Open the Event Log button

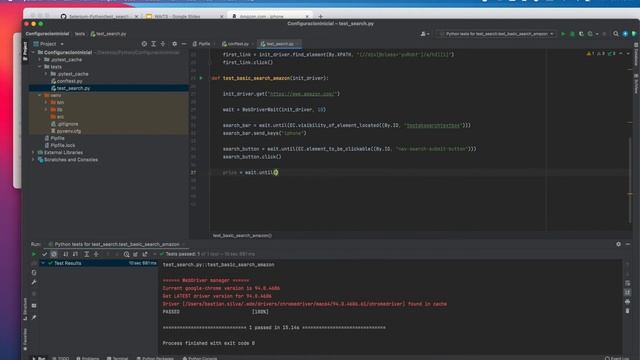pyautogui.click(x=617, y=358)
